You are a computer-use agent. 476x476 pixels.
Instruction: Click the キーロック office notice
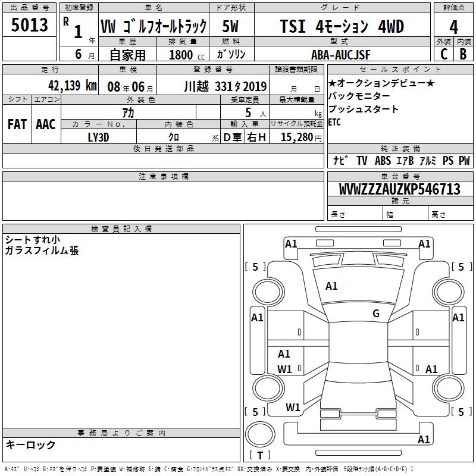pos(30,444)
